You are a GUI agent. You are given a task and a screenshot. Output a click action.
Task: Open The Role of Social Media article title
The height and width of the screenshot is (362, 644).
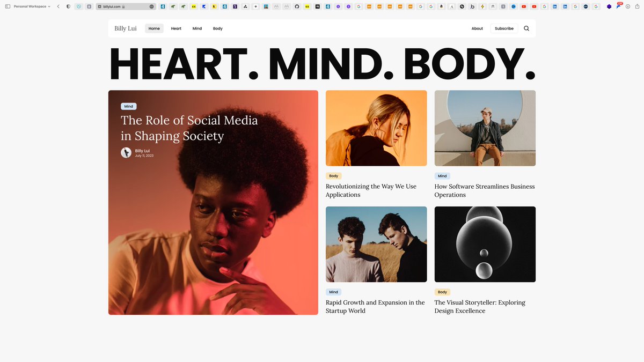tap(189, 128)
